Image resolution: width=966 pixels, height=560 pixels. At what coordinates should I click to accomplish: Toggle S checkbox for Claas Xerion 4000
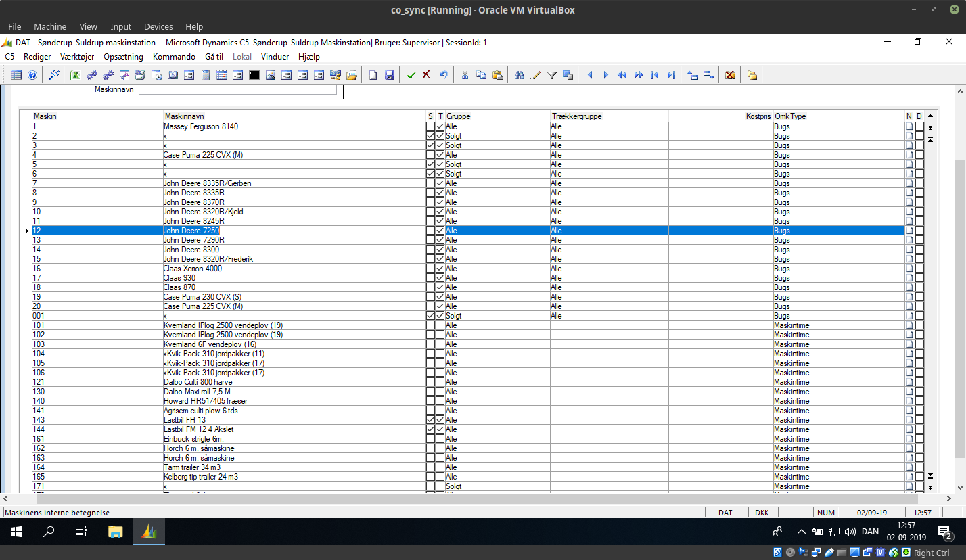pyautogui.click(x=430, y=269)
